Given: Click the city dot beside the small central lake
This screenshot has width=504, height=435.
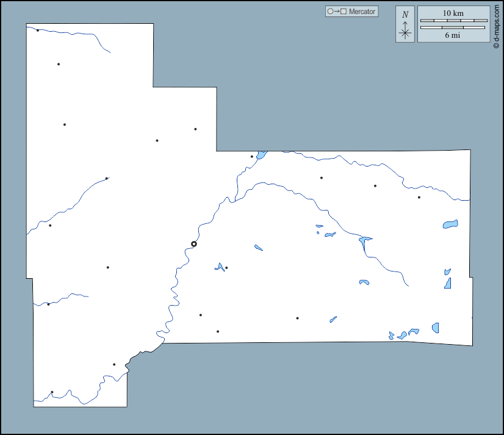Looking at the screenshot, I should click(x=226, y=268).
